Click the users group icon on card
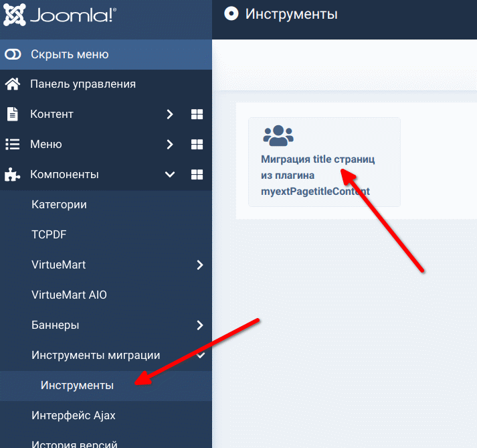 click(278, 135)
